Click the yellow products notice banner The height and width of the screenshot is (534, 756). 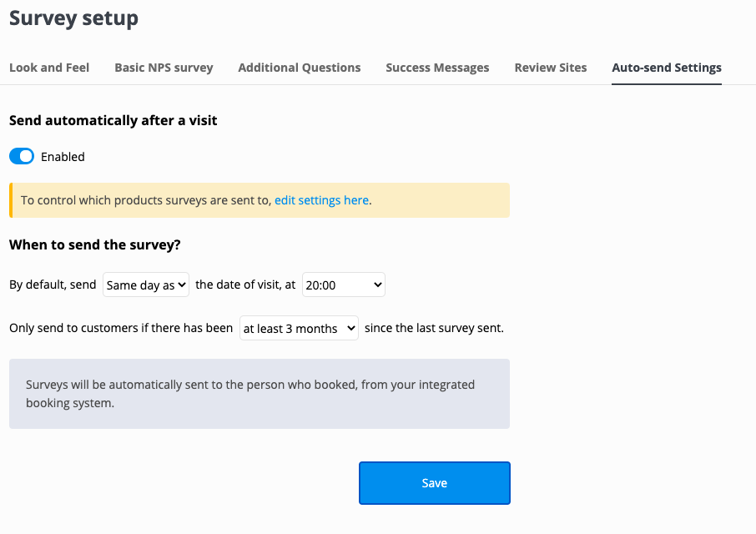pos(260,200)
